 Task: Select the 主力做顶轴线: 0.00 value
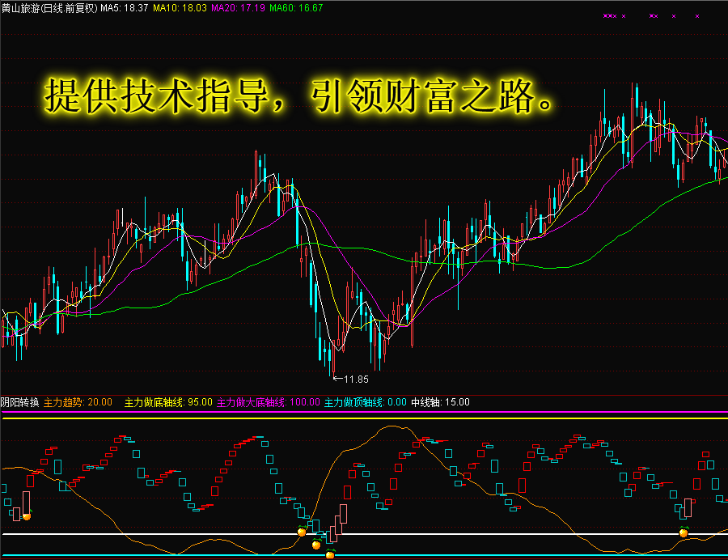coord(365,402)
